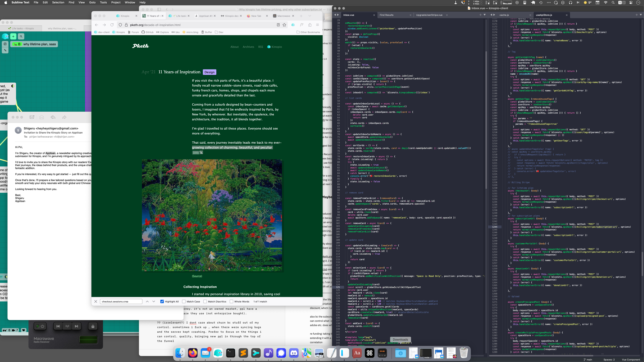Image resolution: width=644 pixels, height=362 pixels.
Task: Click the shield tracking protection icon
Action: pyautogui.click(x=120, y=25)
